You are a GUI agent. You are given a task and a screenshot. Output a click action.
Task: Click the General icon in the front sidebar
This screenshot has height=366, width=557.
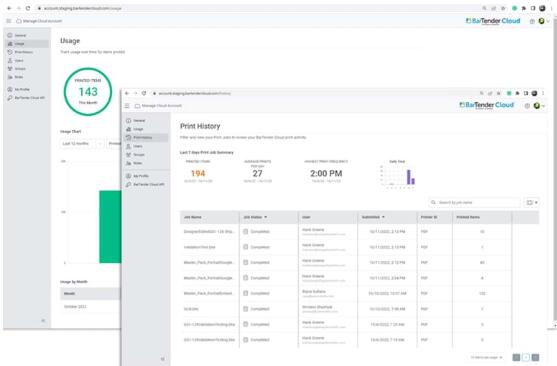[x=129, y=120]
